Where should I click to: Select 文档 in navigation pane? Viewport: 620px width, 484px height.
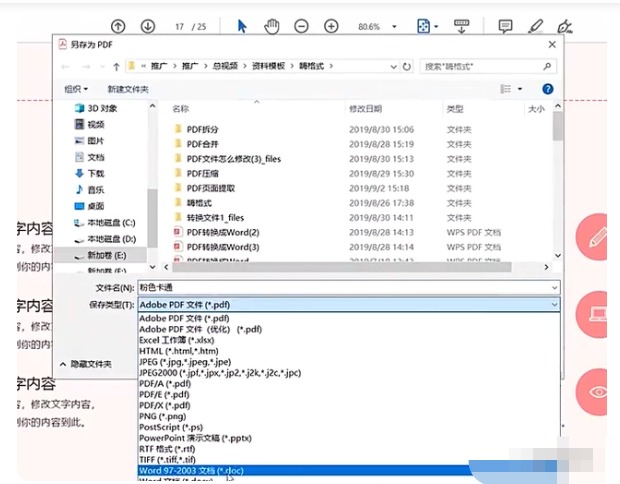90,157
